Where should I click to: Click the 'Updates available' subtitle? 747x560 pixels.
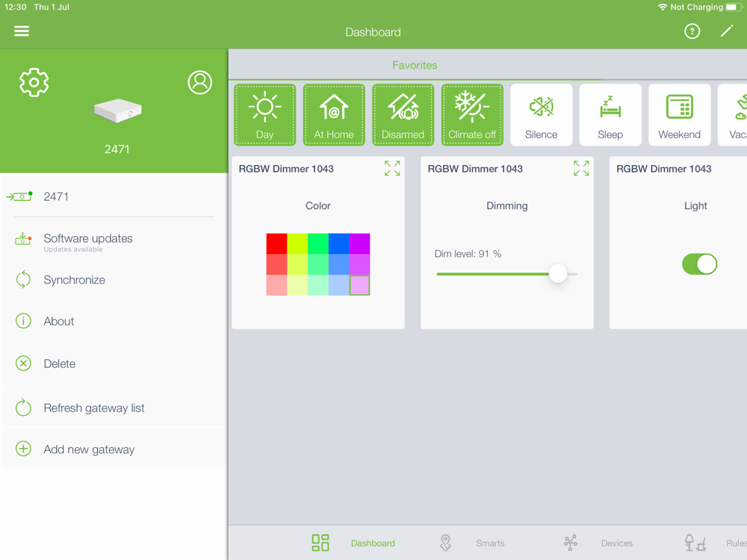(73, 249)
